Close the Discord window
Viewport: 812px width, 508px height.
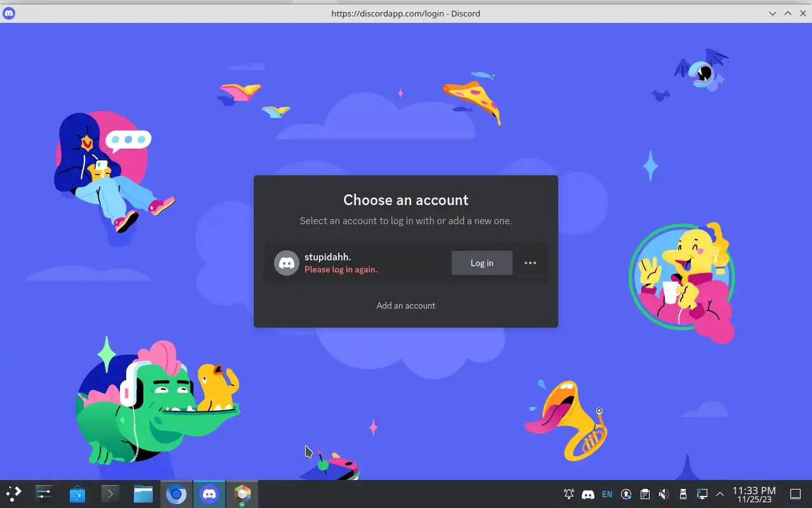803,13
